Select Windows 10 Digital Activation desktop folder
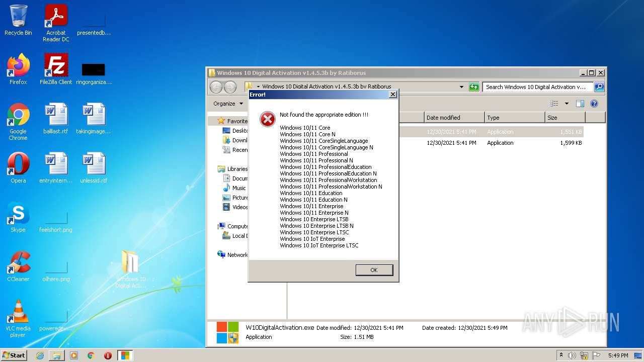Image resolution: width=644 pixels, height=362 pixels. coord(130,269)
